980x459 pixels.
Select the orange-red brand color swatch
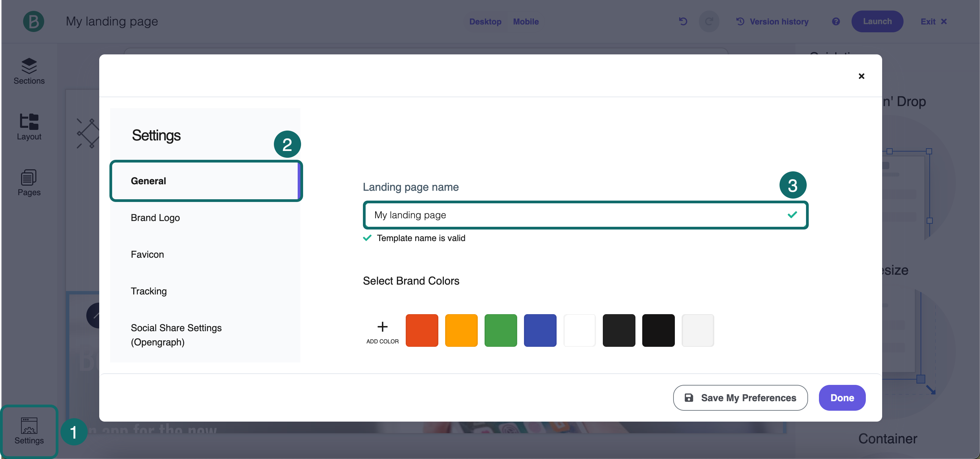(421, 330)
